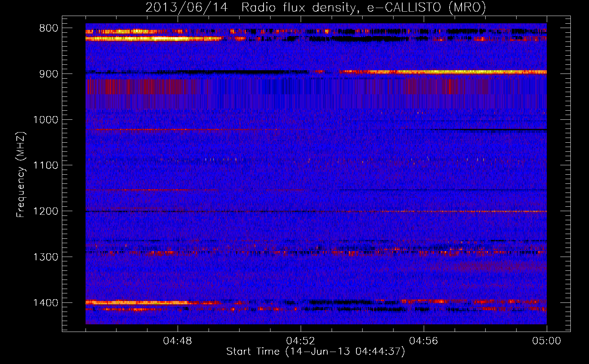The width and height of the screenshot is (589, 364).
Task: Click the 04:48 time axis label
Action: tap(178, 341)
